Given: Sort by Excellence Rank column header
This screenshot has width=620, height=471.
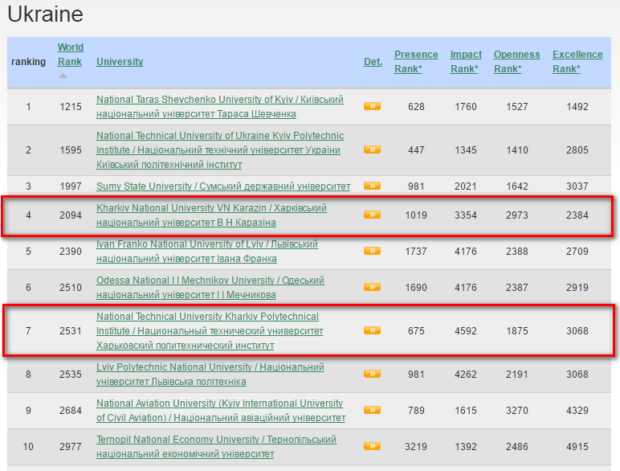Looking at the screenshot, I should click(x=577, y=61).
